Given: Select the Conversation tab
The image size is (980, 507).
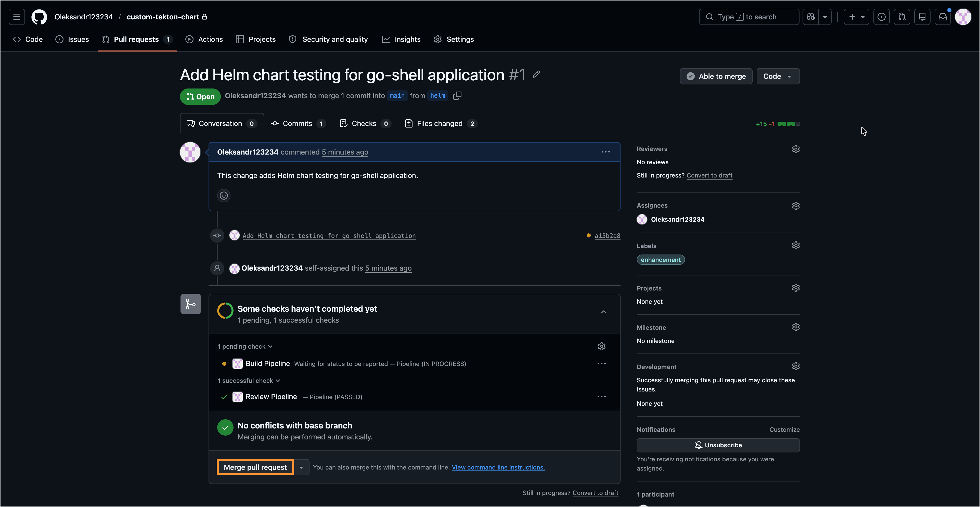Looking at the screenshot, I should click(x=222, y=123).
